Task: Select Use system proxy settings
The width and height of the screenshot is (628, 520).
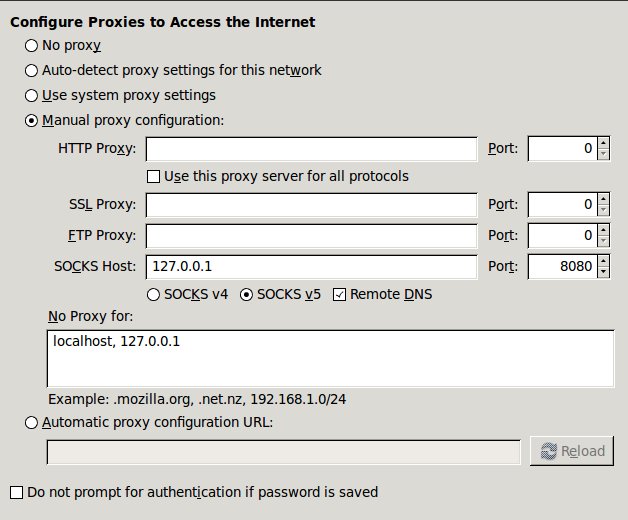Action: point(31,96)
